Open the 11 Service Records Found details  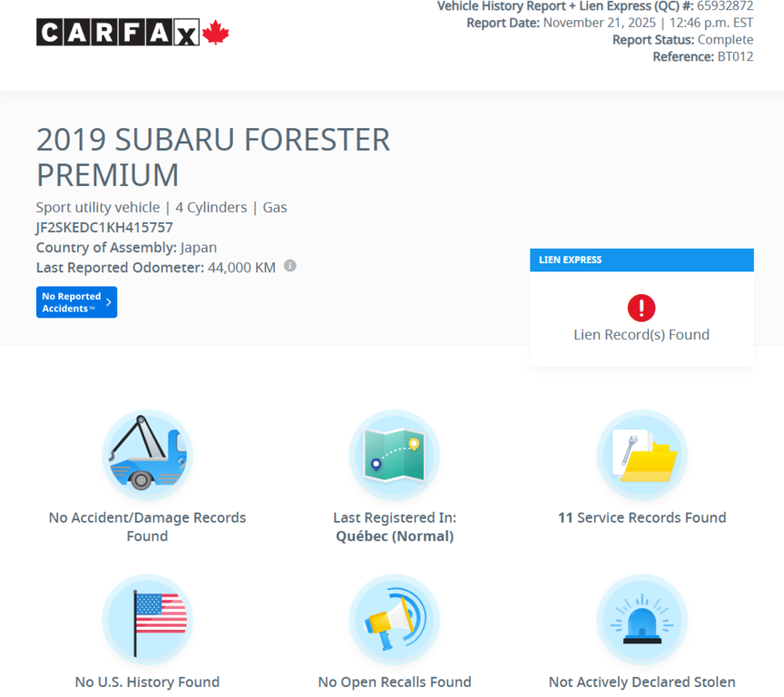coord(642,517)
